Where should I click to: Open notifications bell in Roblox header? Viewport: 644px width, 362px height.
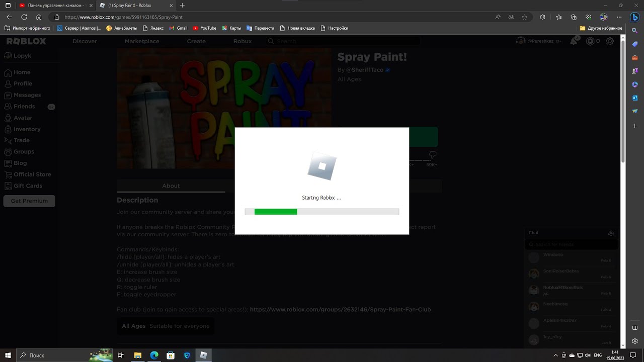tap(574, 41)
